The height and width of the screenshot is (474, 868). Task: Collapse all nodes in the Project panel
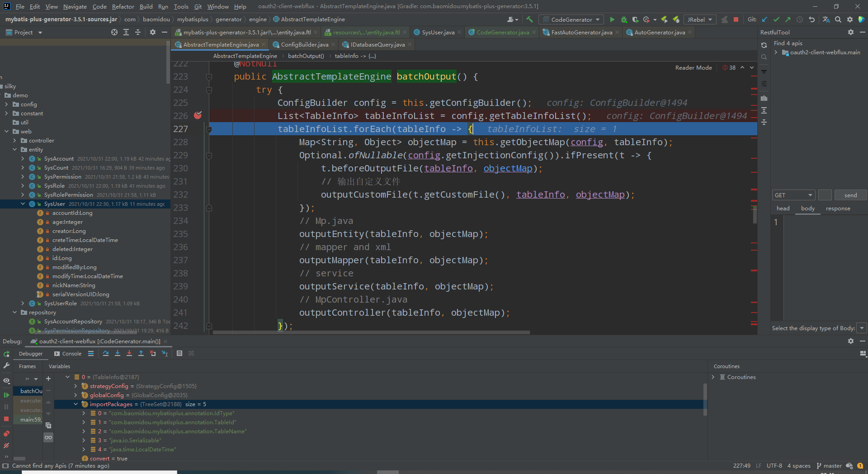click(x=138, y=32)
